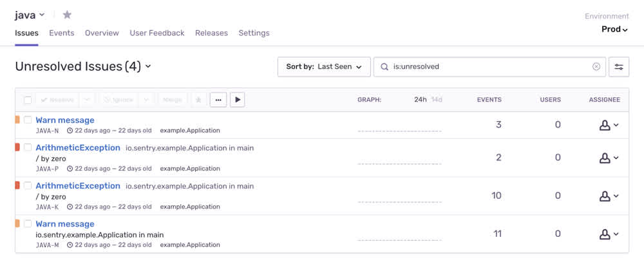644x260 pixels.
Task: Open the JAVA-K ArithmeticException issue link
Action: pos(78,185)
